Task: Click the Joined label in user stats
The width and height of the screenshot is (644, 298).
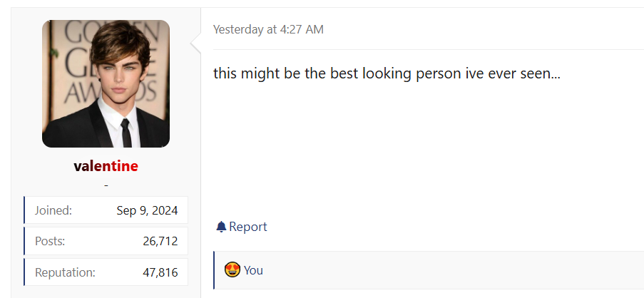Action: click(x=53, y=210)
